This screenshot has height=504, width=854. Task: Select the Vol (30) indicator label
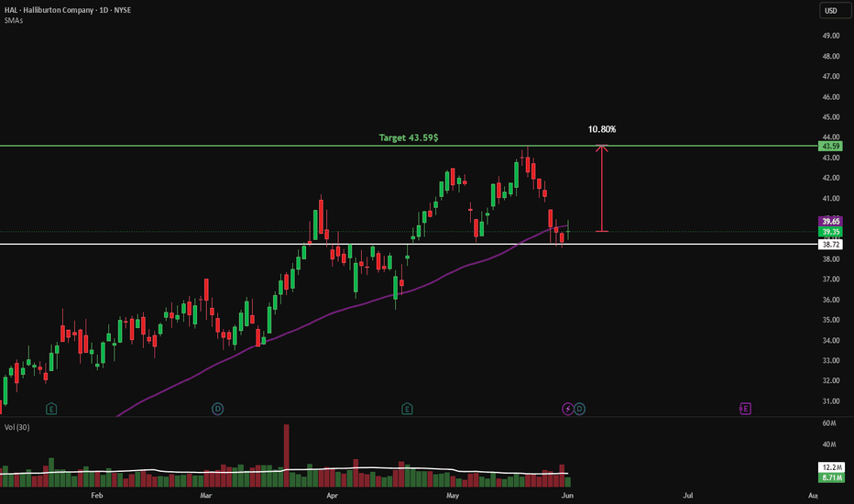pyautogui.click(x=16, y=427)
